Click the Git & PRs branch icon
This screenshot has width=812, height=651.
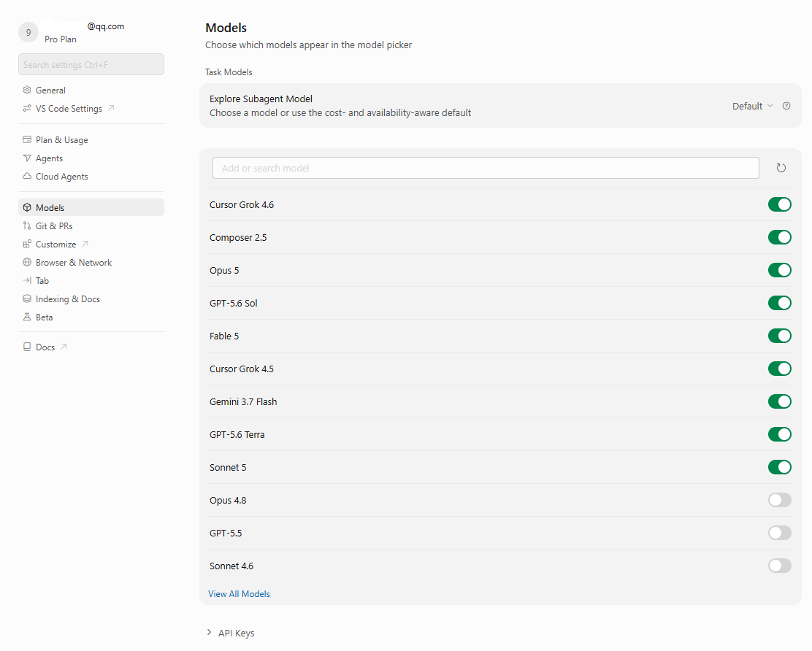27,226
